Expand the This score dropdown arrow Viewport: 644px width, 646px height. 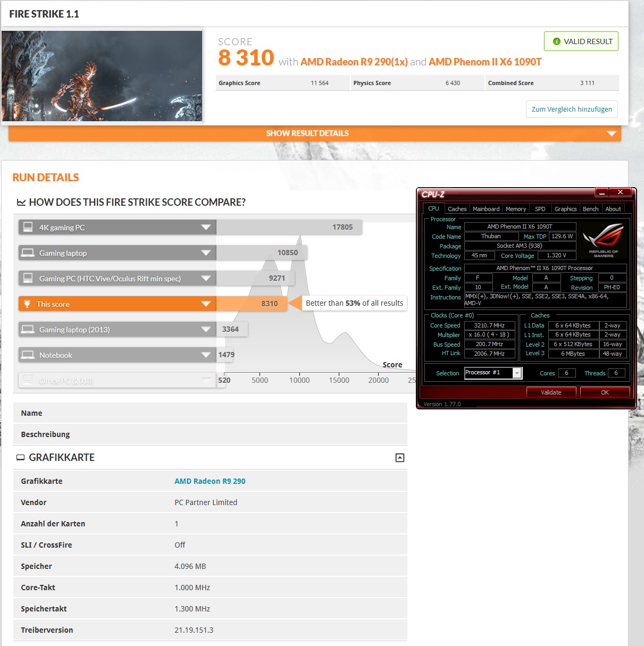pos(206,304)
